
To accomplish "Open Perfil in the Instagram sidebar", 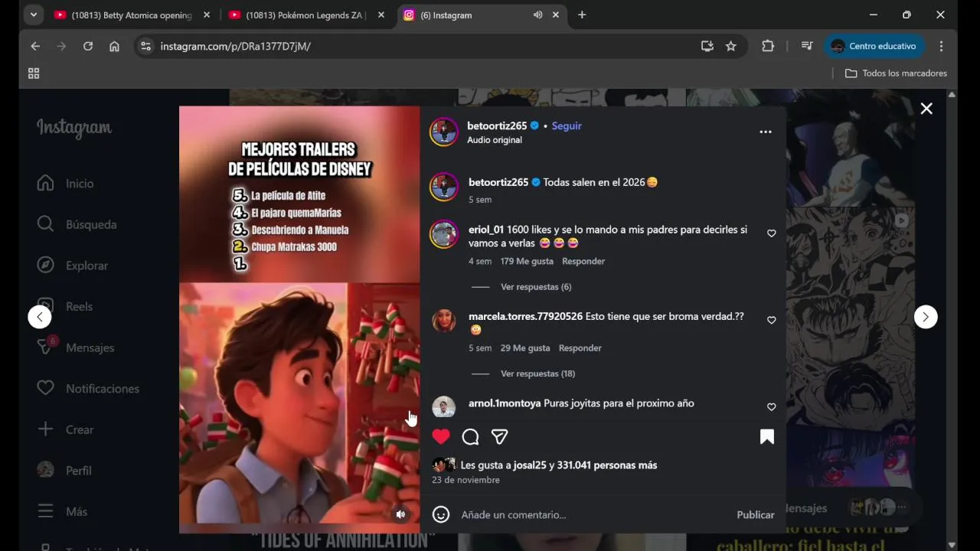I will coord(65,471).
